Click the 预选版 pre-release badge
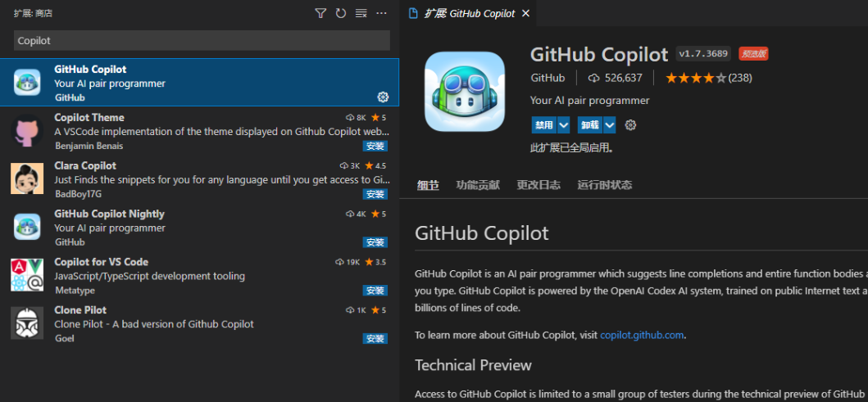This screenshot has height=402, width=868. [753, 54]
